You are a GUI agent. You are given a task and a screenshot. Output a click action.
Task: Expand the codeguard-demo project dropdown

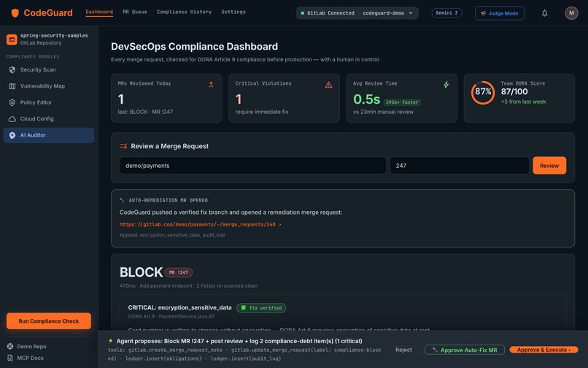(388, 13)
